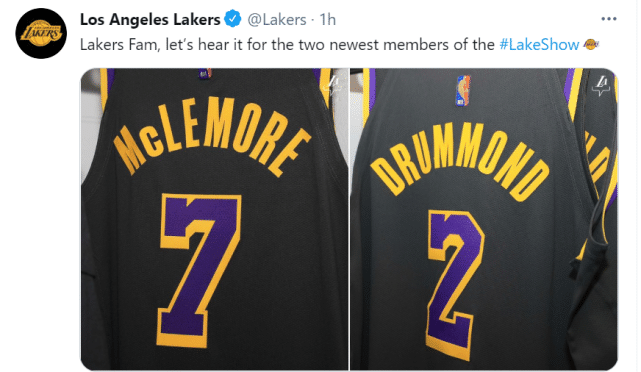Open the McLemore jersey photo
641x372 pixels.
[215, 219]
